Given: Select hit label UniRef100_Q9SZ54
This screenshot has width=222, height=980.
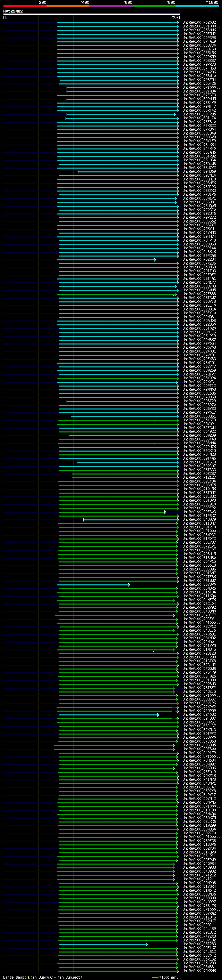Looking at the screenshot, I should (199, 80).
